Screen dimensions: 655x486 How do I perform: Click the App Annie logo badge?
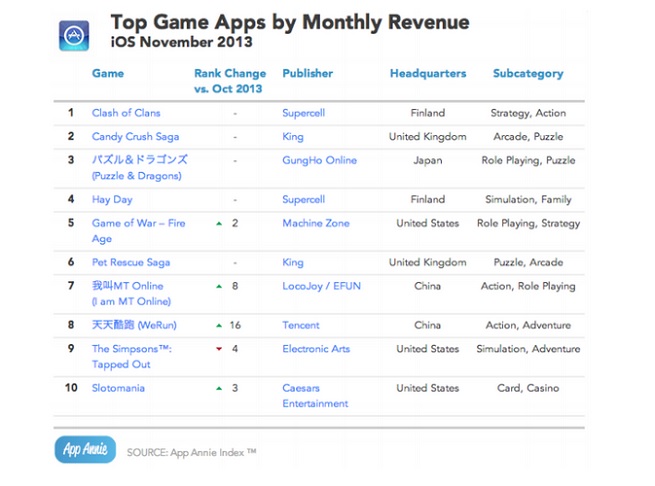85,449
